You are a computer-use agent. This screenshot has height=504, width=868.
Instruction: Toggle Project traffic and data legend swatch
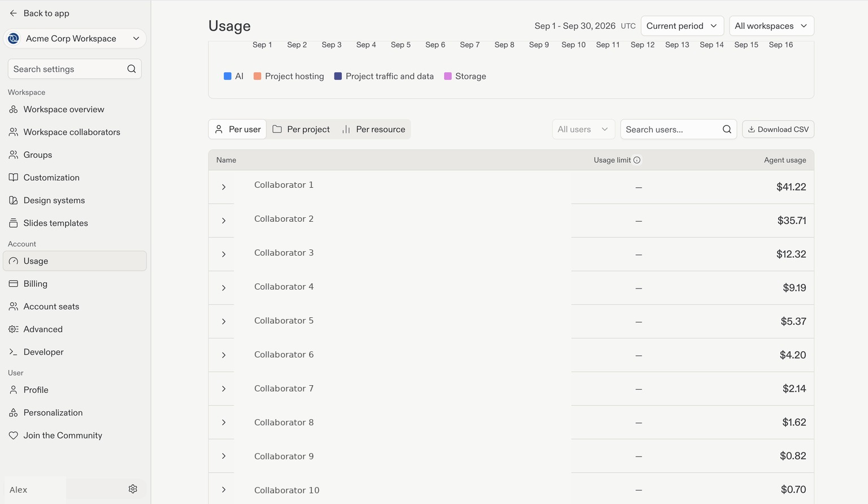point(338,76)
